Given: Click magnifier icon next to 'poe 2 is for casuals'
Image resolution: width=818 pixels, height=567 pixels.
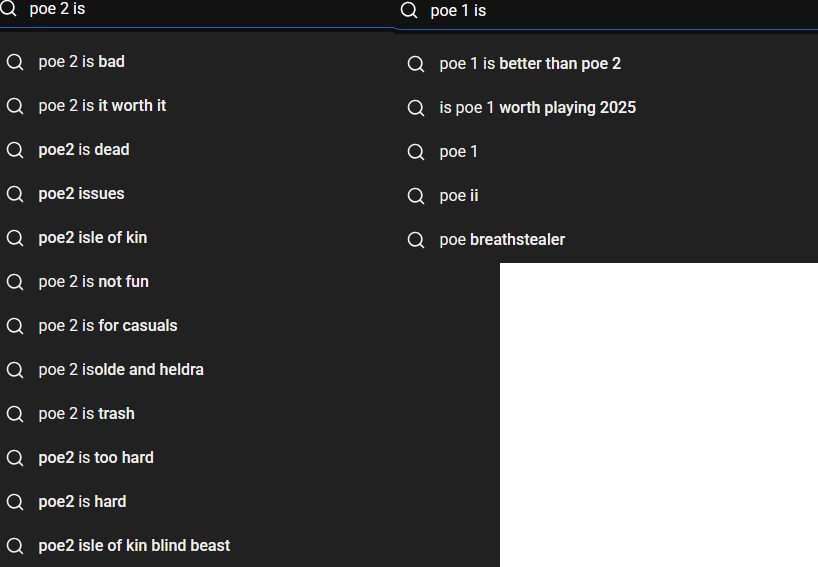Looking at the screenshot, I should click(x=15, y=326).
